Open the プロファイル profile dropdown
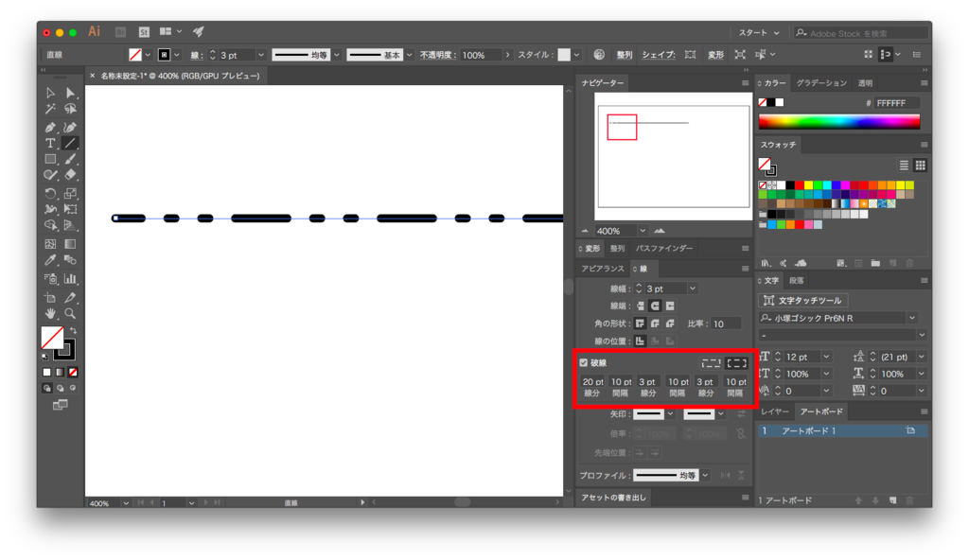 tap(705, 475)
